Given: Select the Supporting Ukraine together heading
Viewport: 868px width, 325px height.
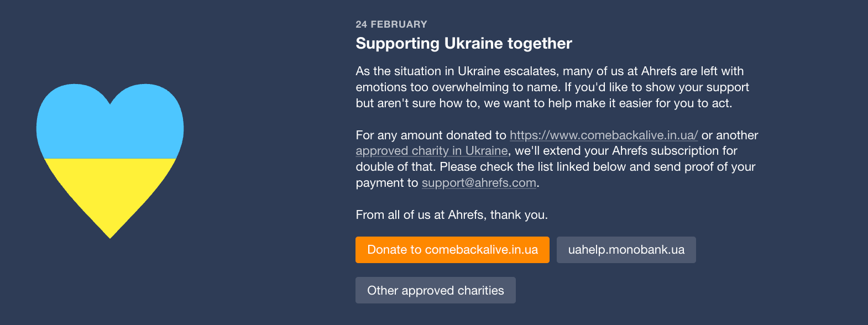Looking at the screenshot, I should [464, 43].
